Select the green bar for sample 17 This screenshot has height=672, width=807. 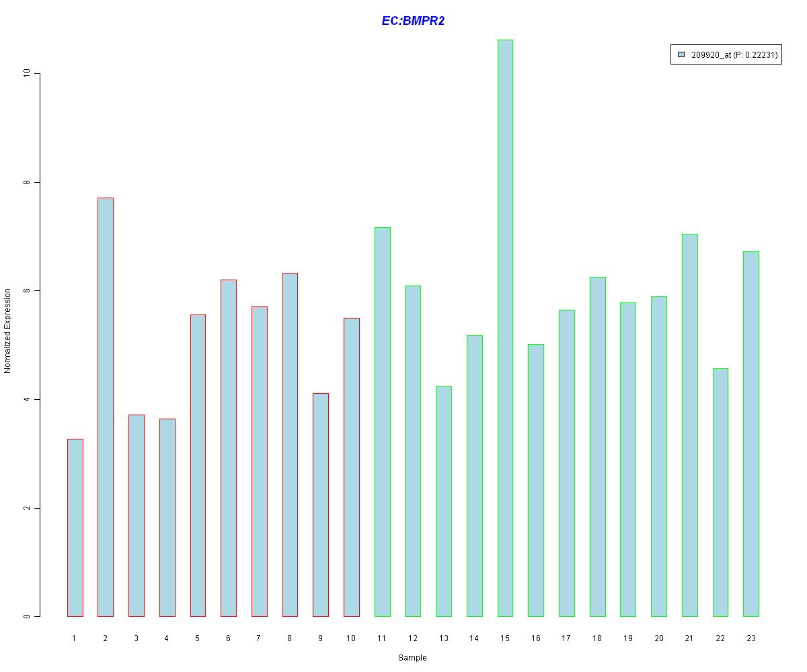pyautogui.click(x=567, y=463)
